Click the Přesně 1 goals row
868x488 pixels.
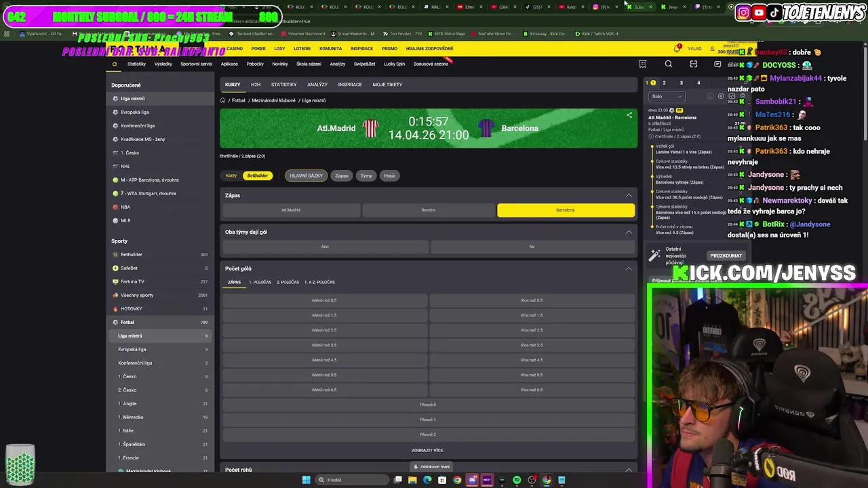428,420
